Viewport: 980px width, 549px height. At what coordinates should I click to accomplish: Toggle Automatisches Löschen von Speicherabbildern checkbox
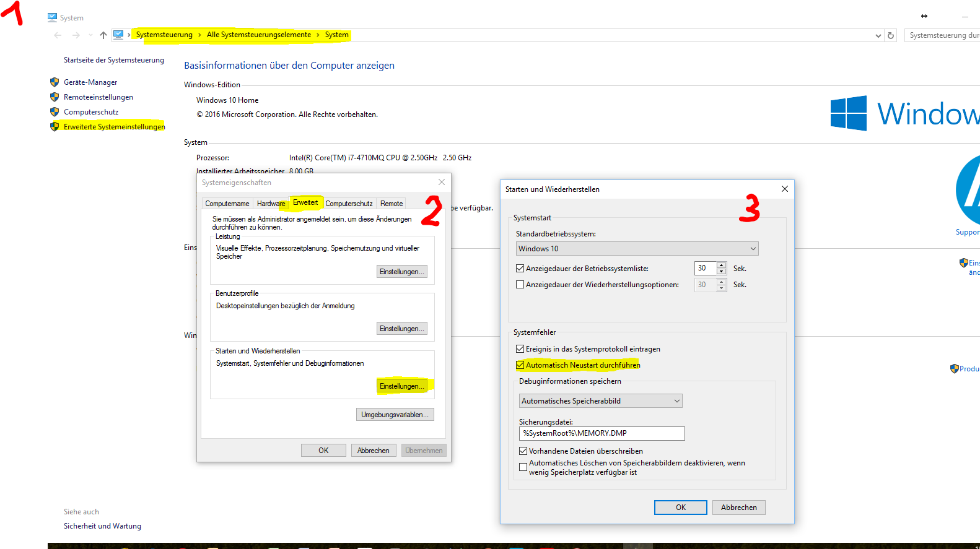[523, 467]
